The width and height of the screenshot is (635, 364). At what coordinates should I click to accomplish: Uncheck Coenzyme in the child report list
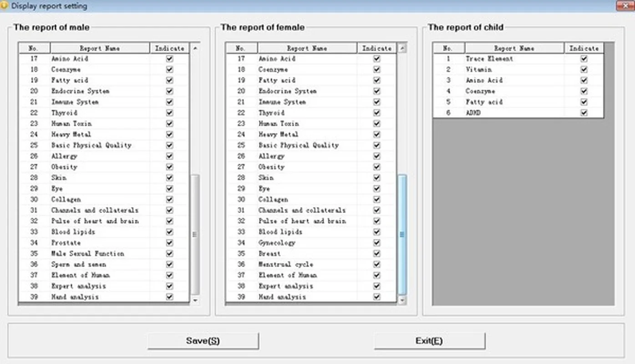584,91
